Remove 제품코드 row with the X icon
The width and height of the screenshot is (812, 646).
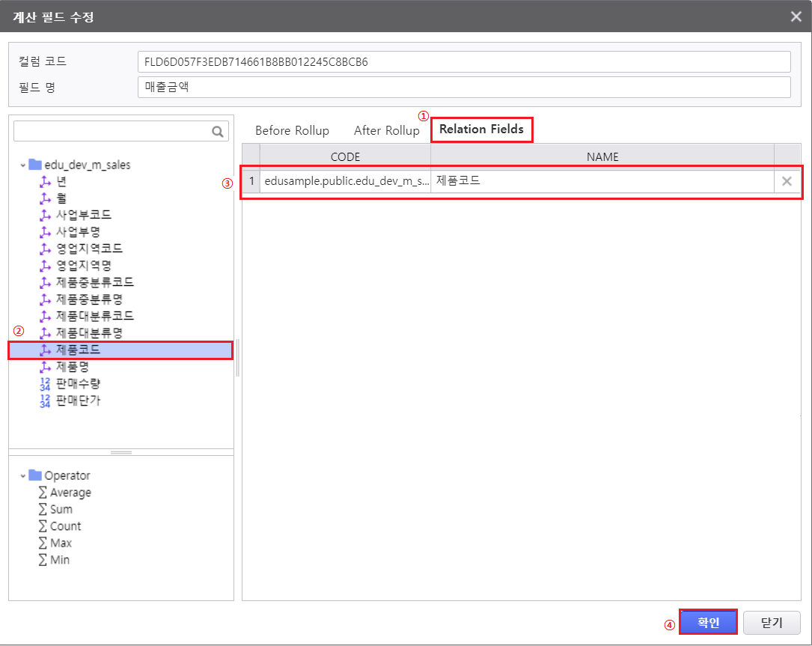point(787,181)
